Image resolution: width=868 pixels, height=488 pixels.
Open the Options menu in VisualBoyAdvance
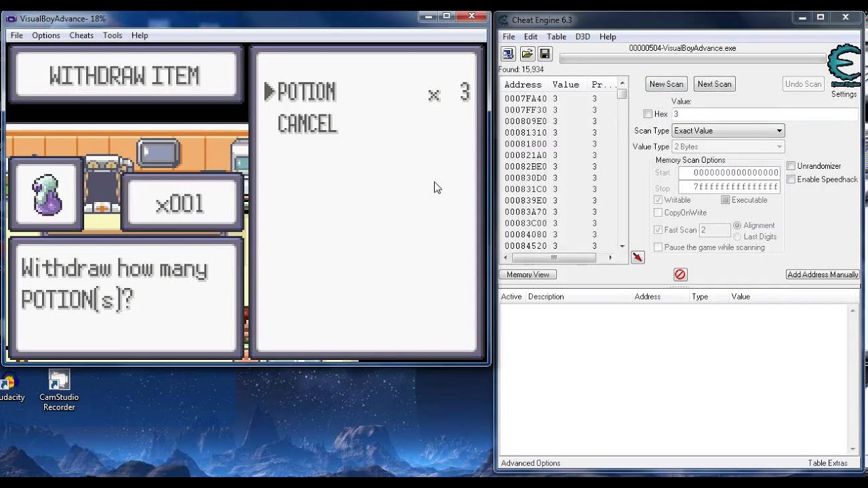click(x=46, y=35)
